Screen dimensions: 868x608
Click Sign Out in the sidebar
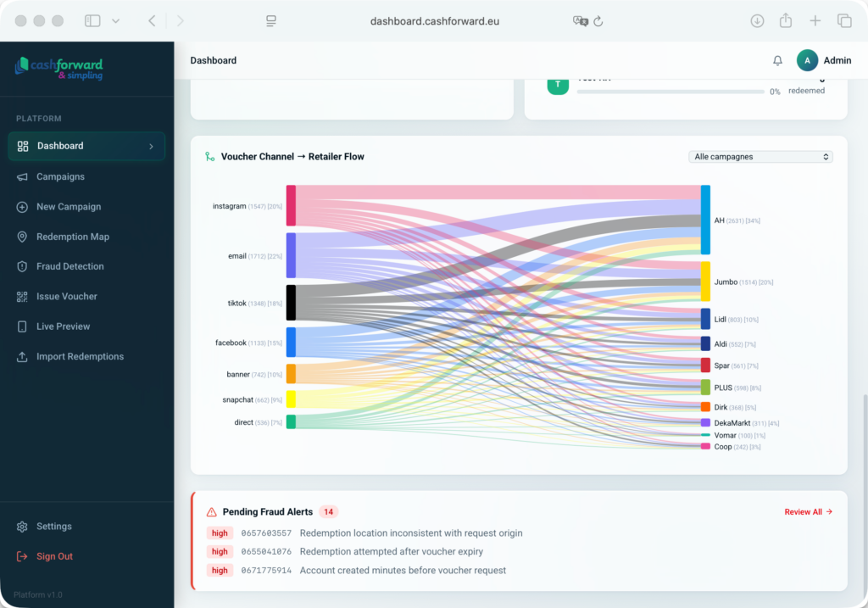[x=53, y=556]
